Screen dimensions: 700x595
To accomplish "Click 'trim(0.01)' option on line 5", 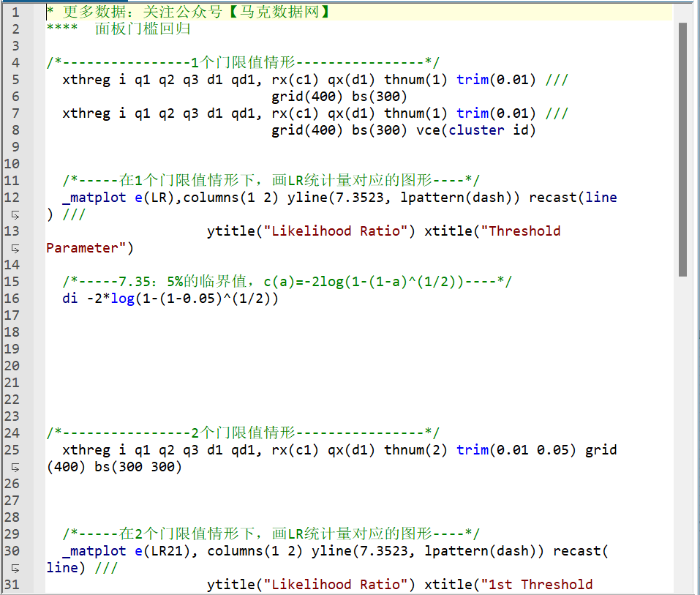I will [495, 80].
